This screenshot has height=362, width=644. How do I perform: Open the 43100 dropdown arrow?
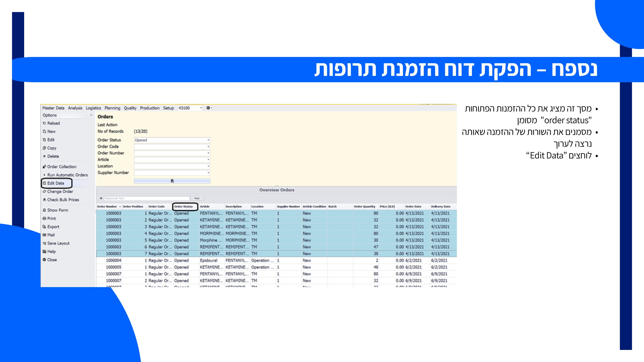[x=201, y=108]
